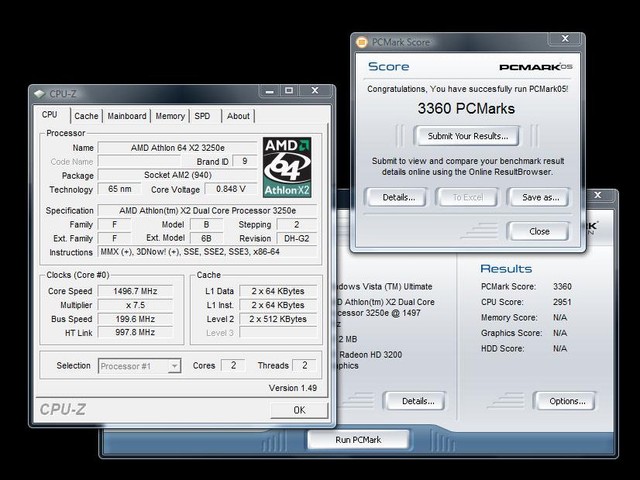Click the PCMark Score window icon
Viewport: 640px width, 480px height.
coord(362,42)
